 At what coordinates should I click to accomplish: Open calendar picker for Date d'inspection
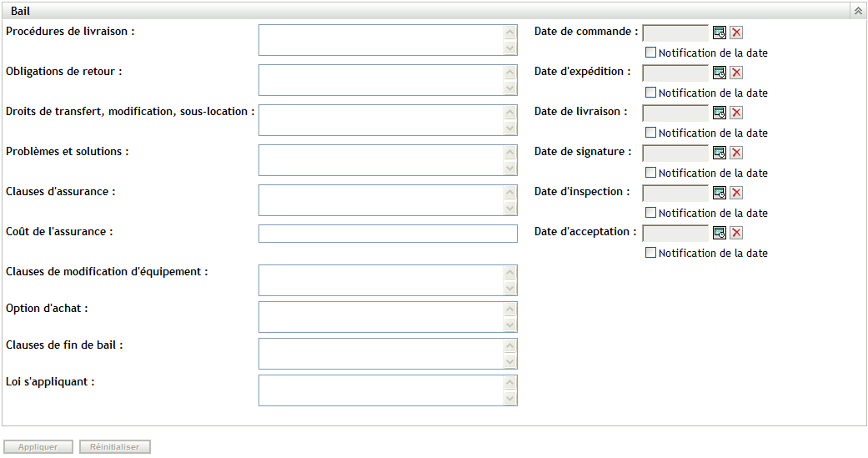pyautogui.click(x=719, y=193)
